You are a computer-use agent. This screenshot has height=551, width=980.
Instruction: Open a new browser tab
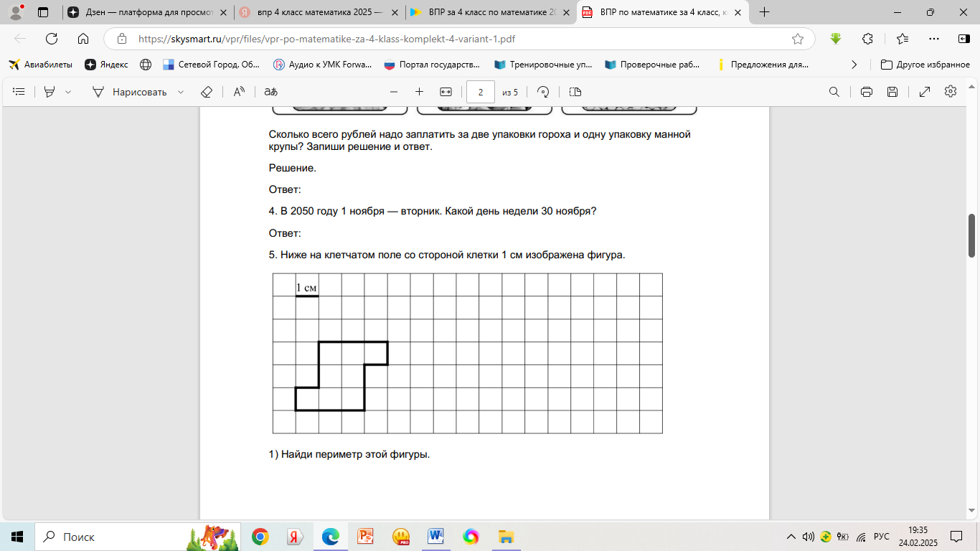[765, 12]
